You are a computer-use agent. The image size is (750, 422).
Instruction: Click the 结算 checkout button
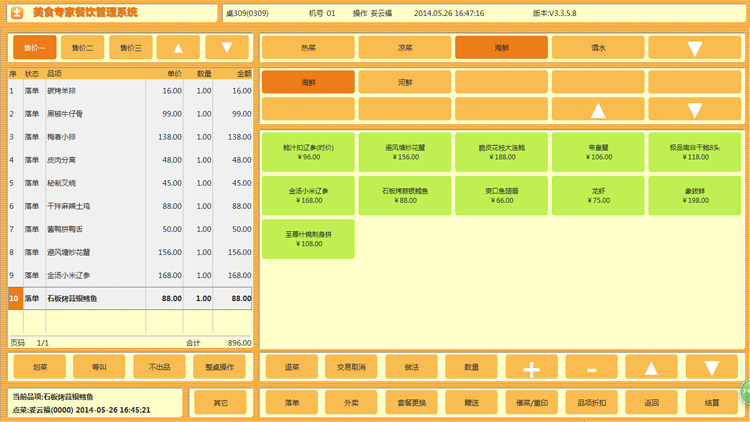click(x=712, y=403)
